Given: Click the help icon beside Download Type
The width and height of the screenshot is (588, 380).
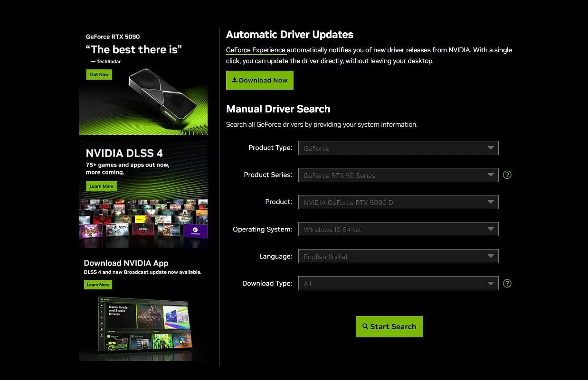Looking at the screenshot, I should coord(507,283).
